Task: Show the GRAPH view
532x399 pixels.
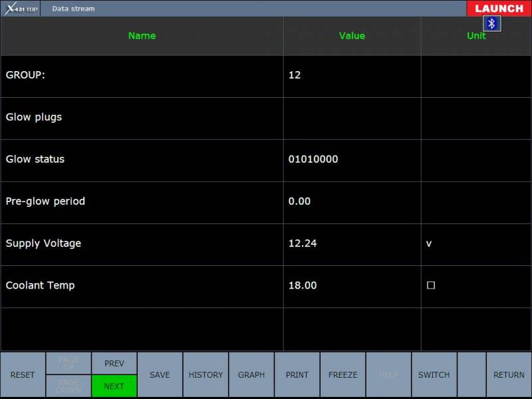Action: pos(251,375)
